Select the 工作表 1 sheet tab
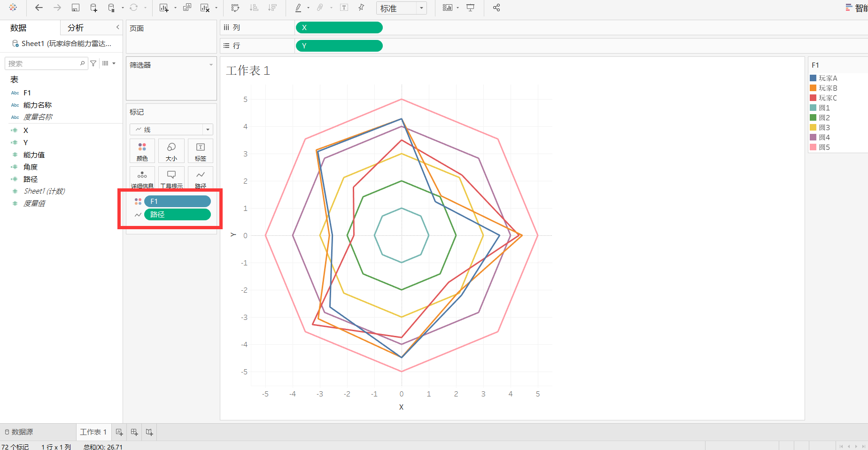This screenshot has height=450, width=868. click(93, 432)
